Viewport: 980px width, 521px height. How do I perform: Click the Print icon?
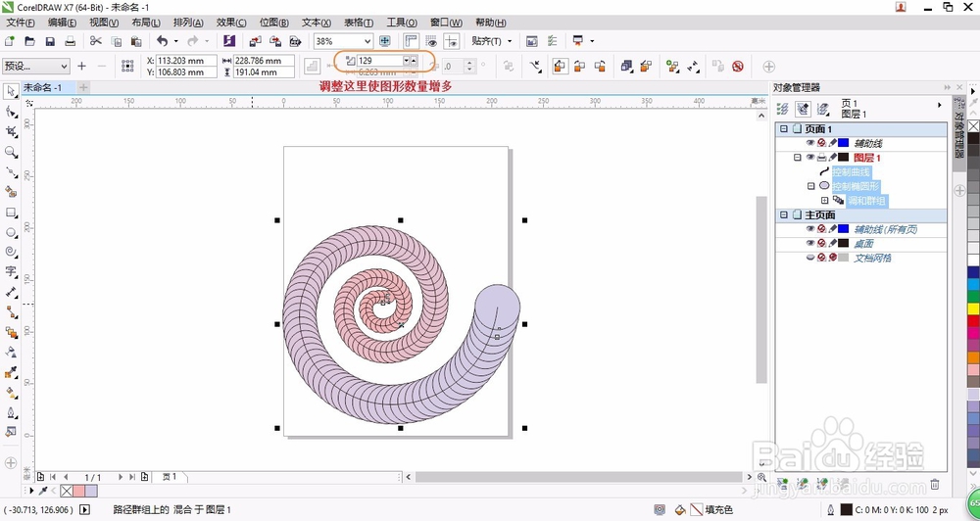point(70,41)
